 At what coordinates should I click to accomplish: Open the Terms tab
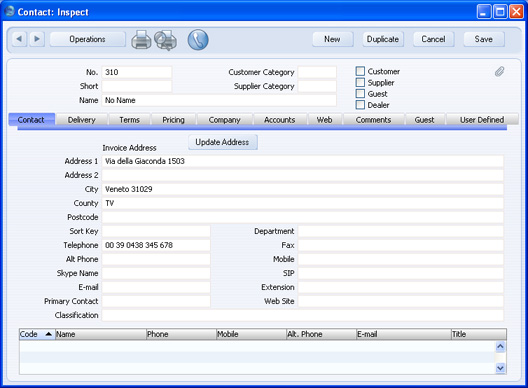(129, 120)
